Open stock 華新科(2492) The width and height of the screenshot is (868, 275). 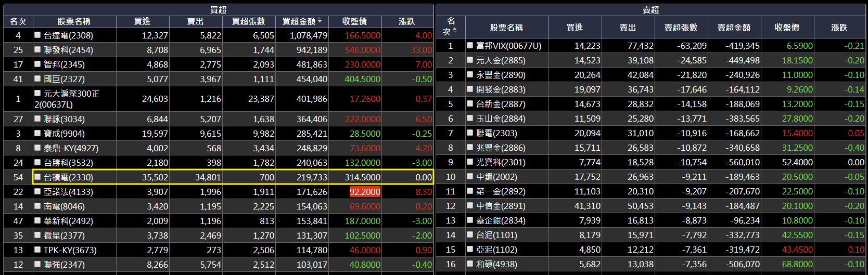coord(68,221)
